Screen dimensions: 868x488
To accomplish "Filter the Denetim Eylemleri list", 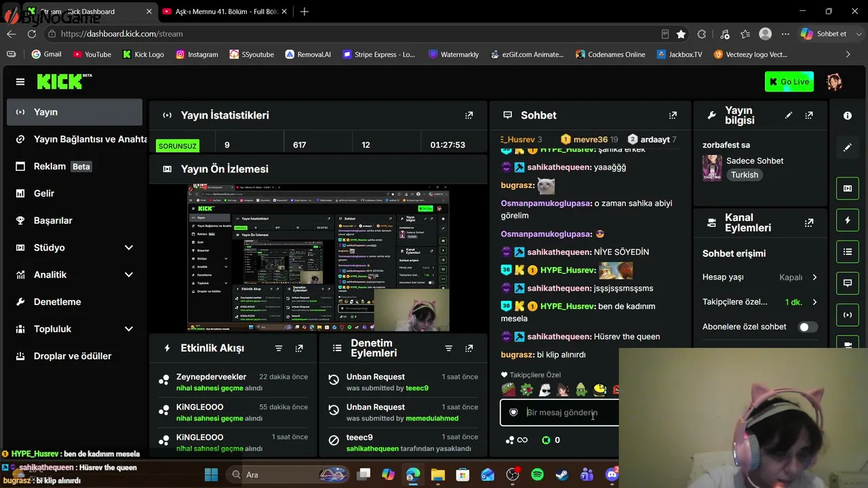I will click(448, 348).
